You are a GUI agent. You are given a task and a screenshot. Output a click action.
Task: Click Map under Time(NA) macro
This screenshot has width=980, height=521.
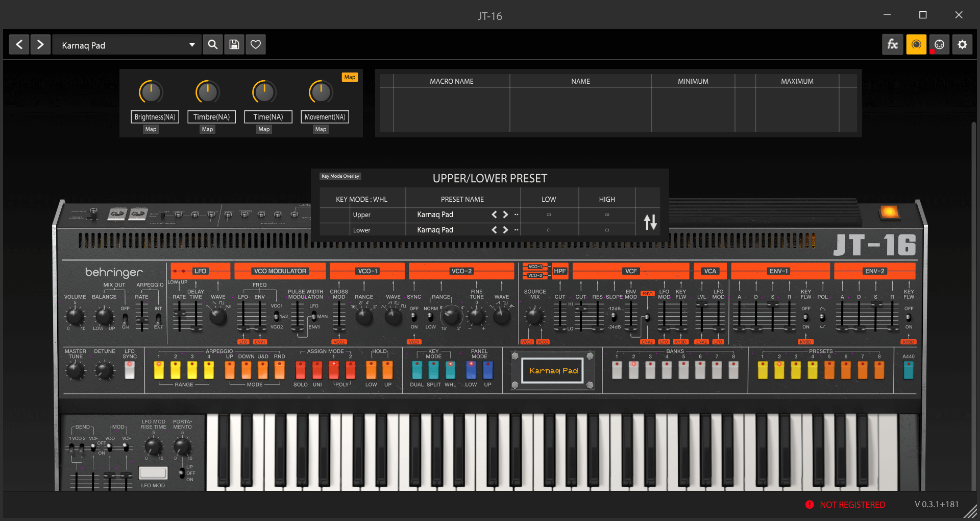pyautogui.click(x=264, y=129)
